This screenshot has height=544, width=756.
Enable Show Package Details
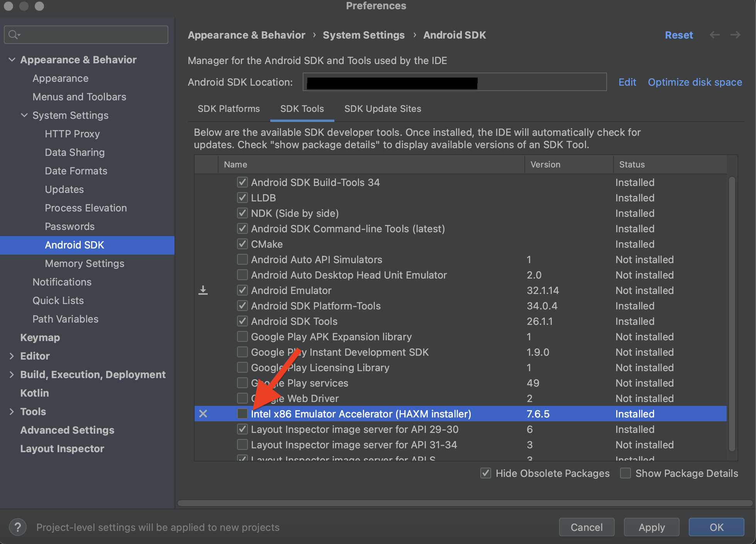point(625,473)
